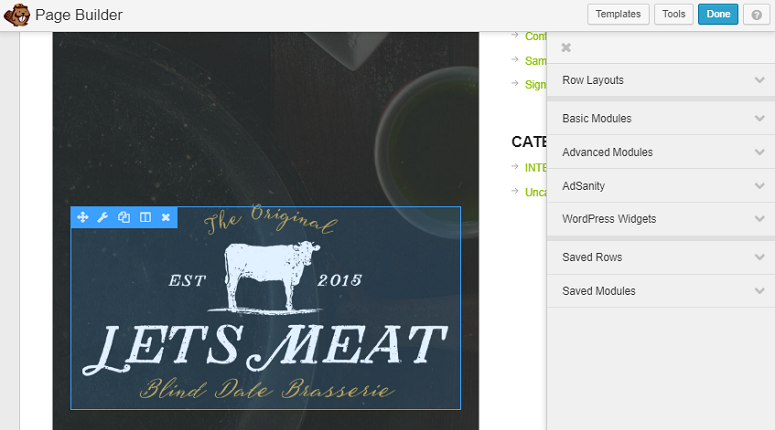Expand the Saved Modules section
Image resolution: width=775 pixels, height=430 pixels.
point(661,291)
